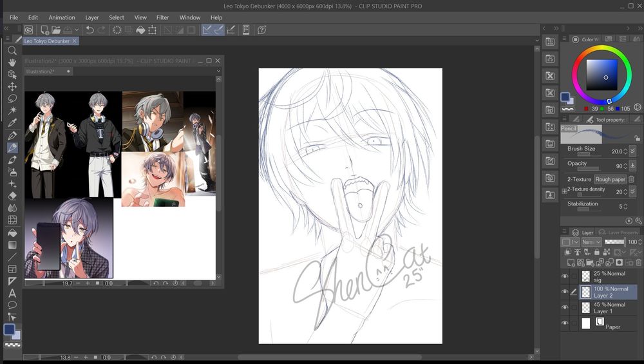Open the layer blending mode dropdown
This screenshot has height=364, width=644.
tap(592, 242)
